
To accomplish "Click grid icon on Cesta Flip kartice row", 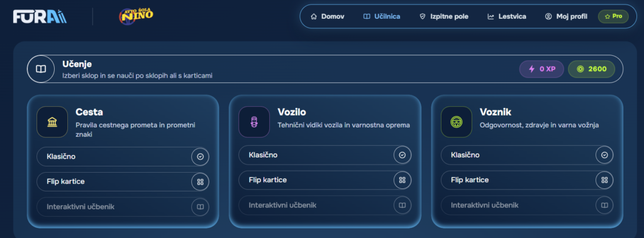I will click(x=201, y=181).
